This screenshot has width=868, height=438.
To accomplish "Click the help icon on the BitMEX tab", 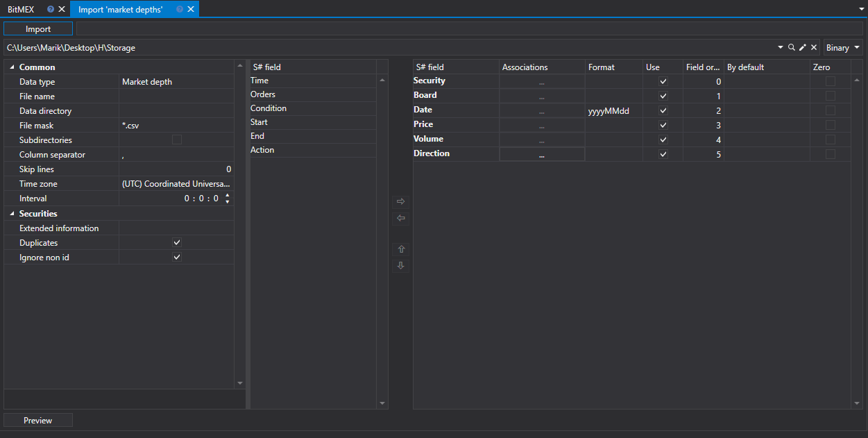I will coord(51,9).
